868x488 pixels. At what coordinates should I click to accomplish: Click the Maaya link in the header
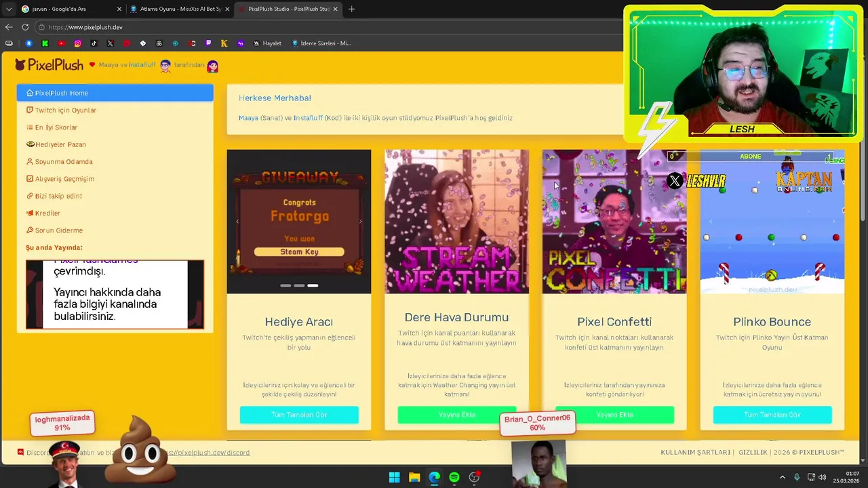pyautogui.click(x=108, y=65)
